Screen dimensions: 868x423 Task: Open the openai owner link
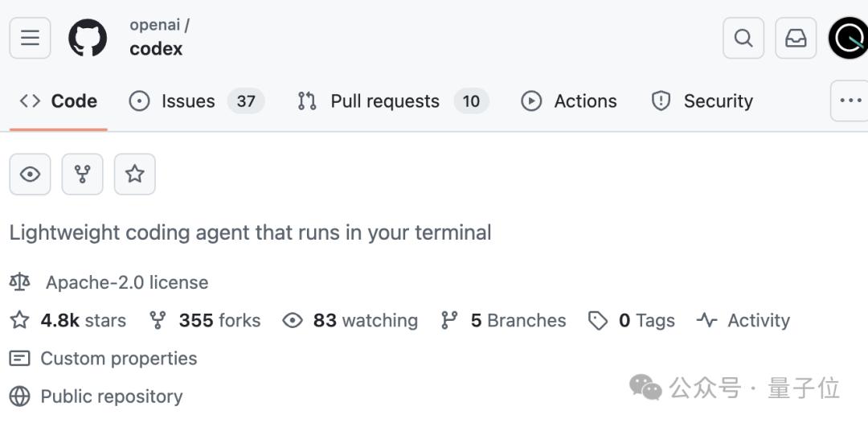(154, 25)
